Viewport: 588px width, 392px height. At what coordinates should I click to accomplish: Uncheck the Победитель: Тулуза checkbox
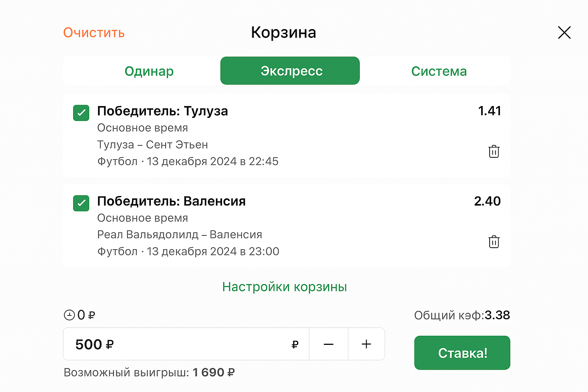coord(81,113)
